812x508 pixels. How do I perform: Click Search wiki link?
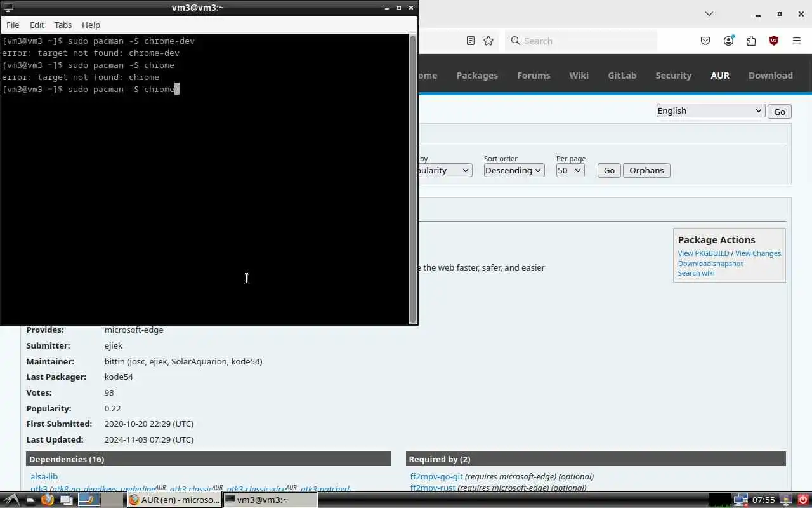[696, 273]
